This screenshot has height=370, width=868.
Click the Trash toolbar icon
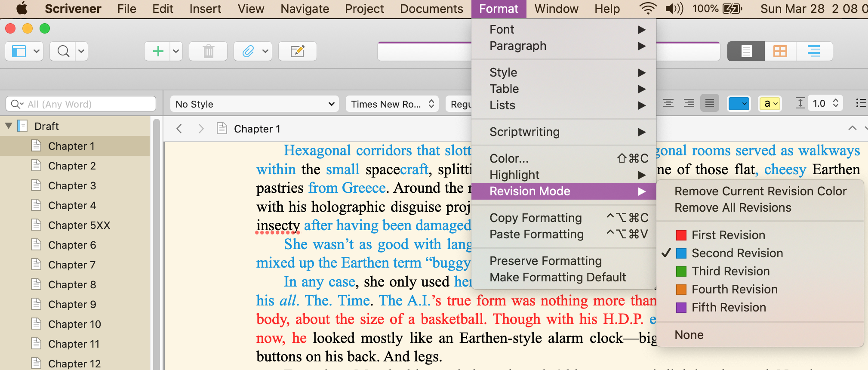tap(208, 52)
